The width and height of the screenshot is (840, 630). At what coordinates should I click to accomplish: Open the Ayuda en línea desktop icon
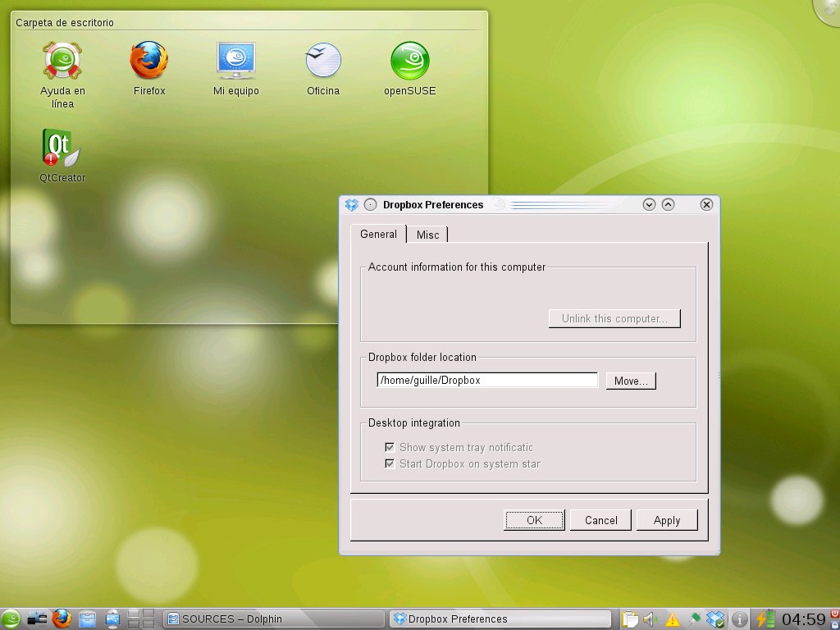(x=62, y=75)
